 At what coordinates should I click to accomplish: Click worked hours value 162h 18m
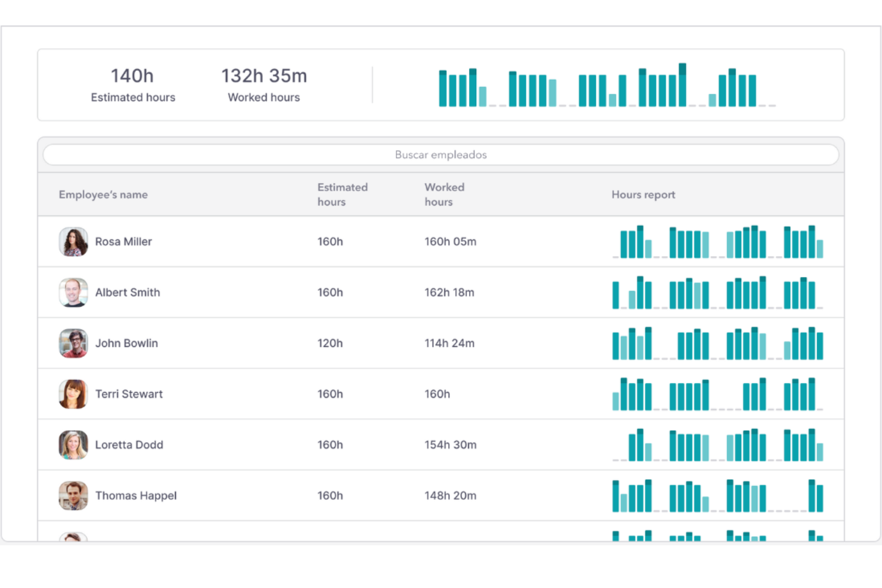click(x=449, y=293)
